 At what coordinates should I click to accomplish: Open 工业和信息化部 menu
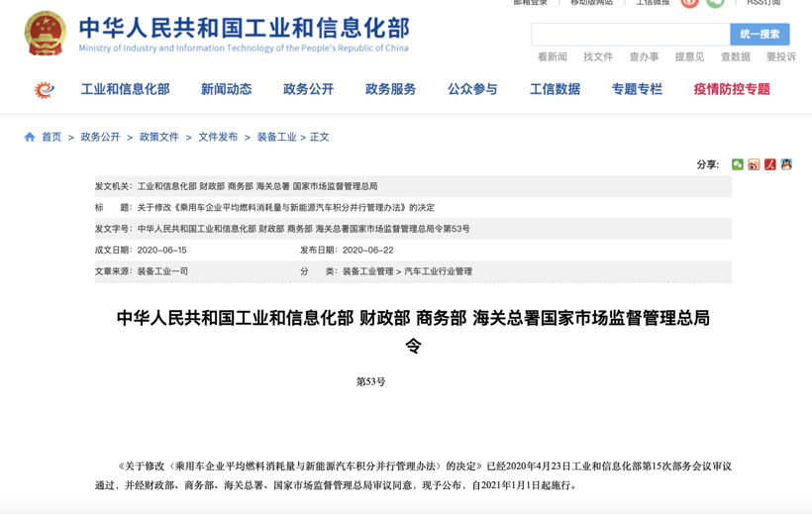click(126, 89)
